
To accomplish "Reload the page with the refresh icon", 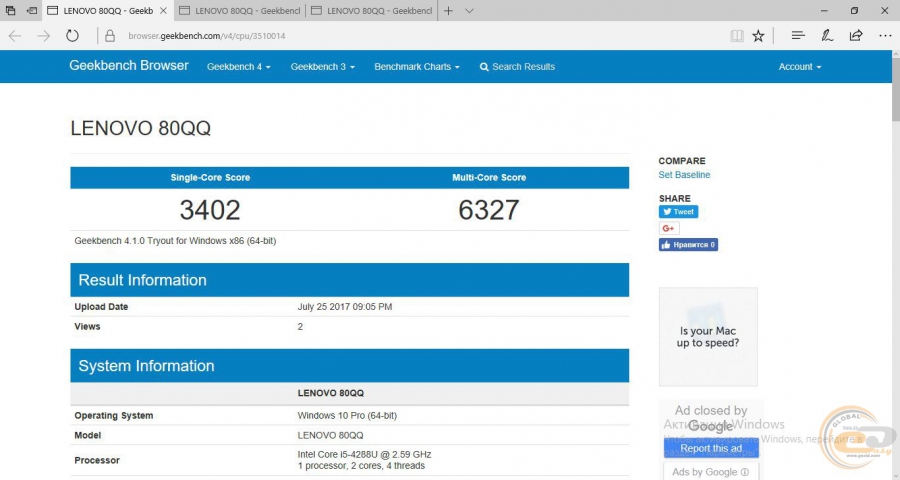I will [x=72, y=36].
